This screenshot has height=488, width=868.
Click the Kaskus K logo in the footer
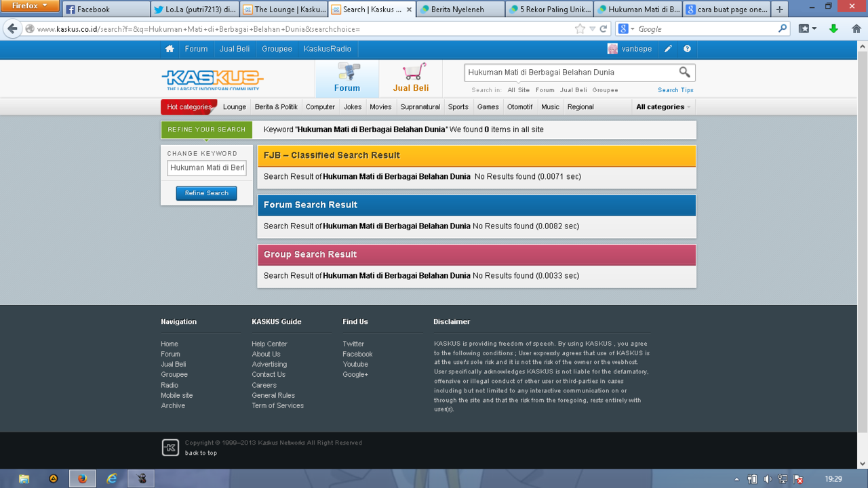[170, 447]
